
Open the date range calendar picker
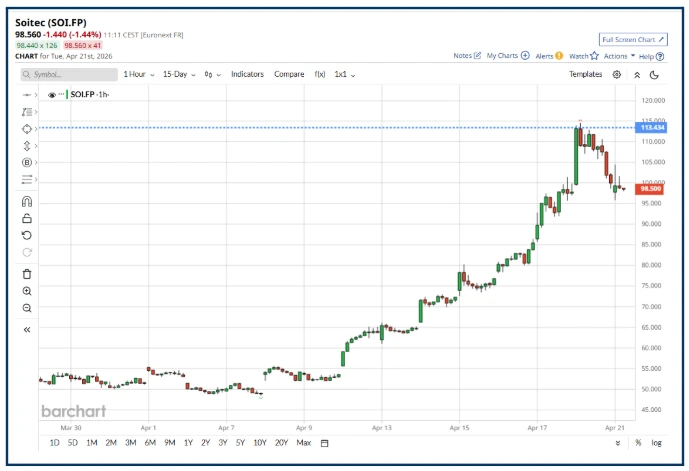coord(324,443)
